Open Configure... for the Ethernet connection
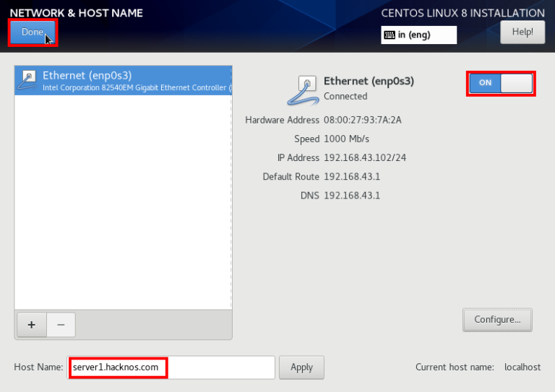 (497, 319)
